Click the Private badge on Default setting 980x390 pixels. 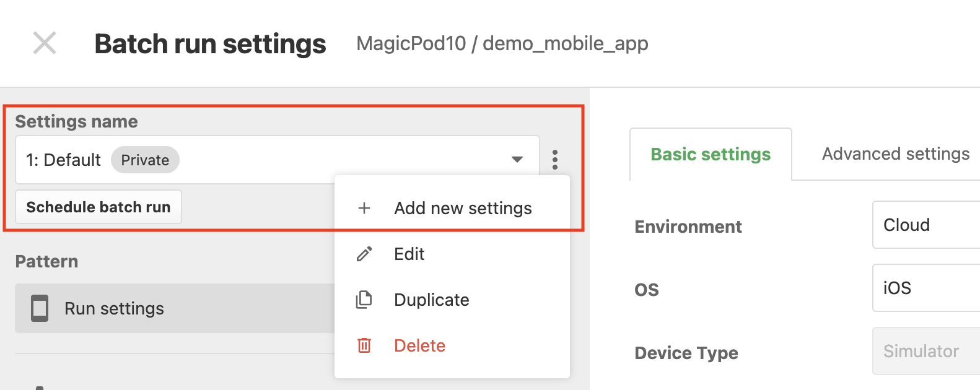[145, 160]
